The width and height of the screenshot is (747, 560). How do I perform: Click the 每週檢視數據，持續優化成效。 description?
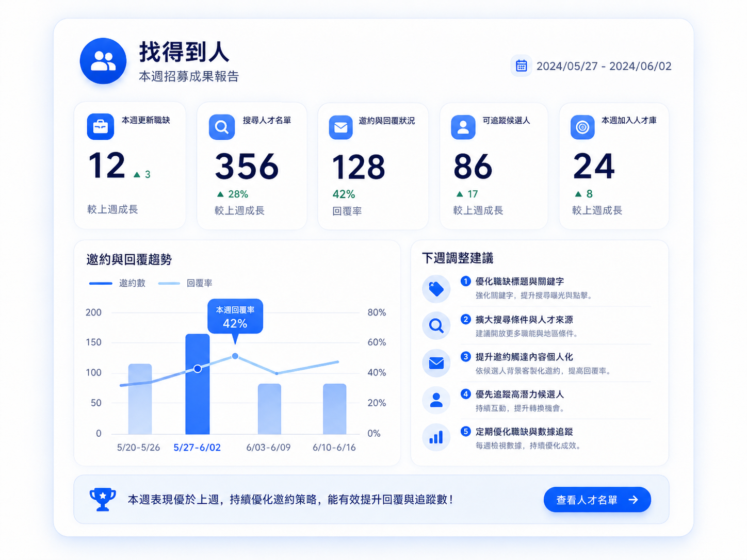(529, 446)
